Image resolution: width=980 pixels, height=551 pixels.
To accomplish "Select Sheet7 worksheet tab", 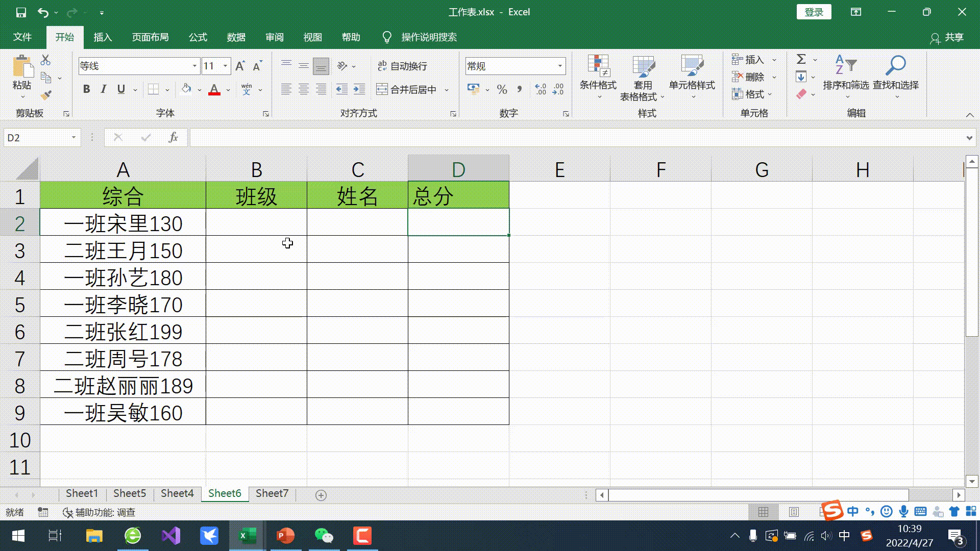I will click(272, 493).
